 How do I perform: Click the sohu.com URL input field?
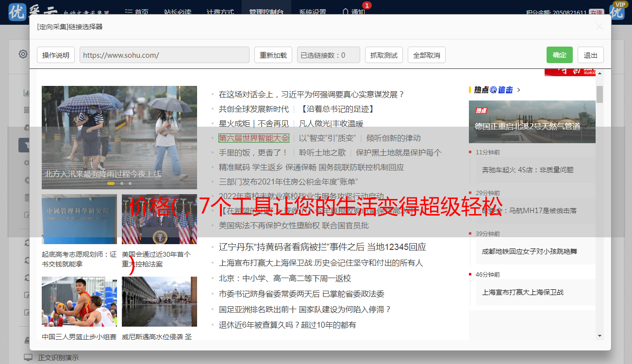tap(164, 55)
